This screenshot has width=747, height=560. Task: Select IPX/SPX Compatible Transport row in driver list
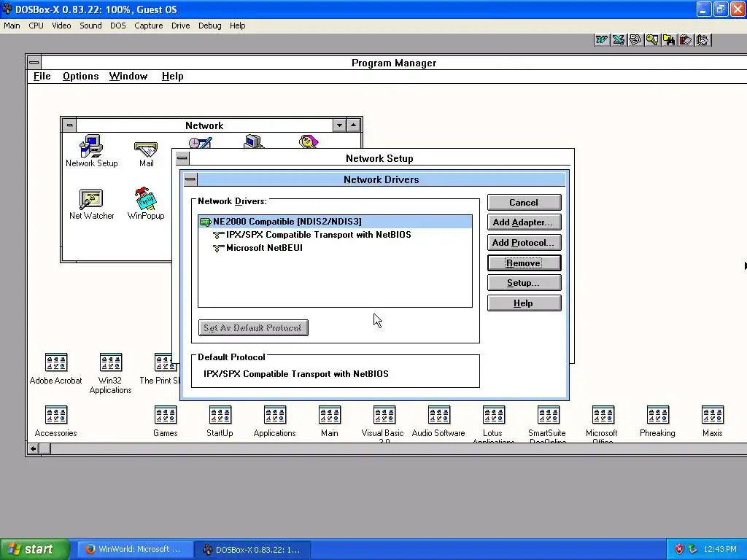335,235
